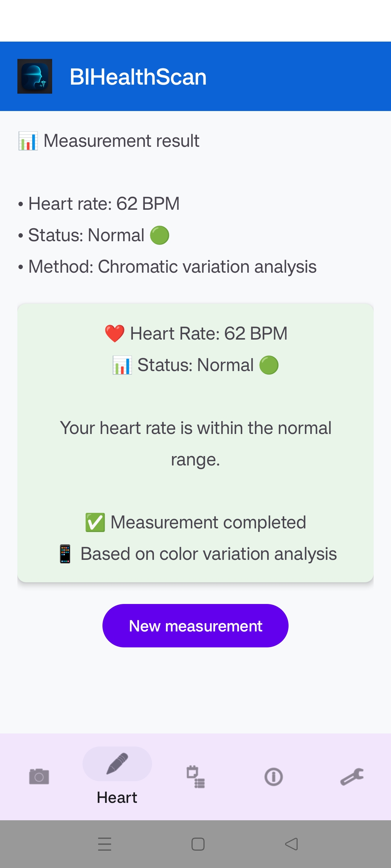Click the green checkmark beside Measurement completed

coord(95,523)
